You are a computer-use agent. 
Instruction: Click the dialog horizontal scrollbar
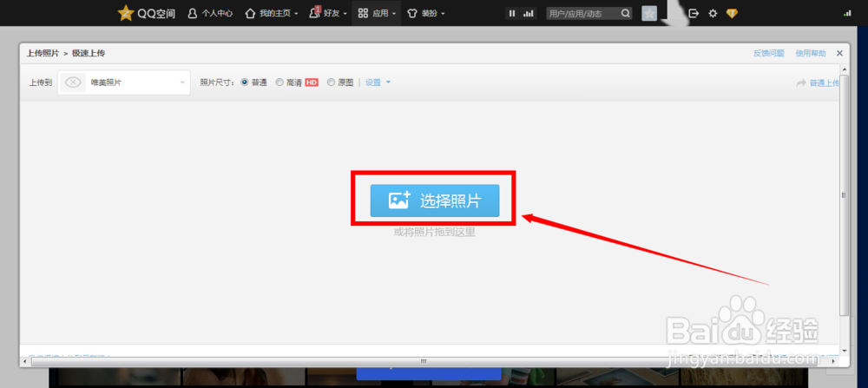424,361
